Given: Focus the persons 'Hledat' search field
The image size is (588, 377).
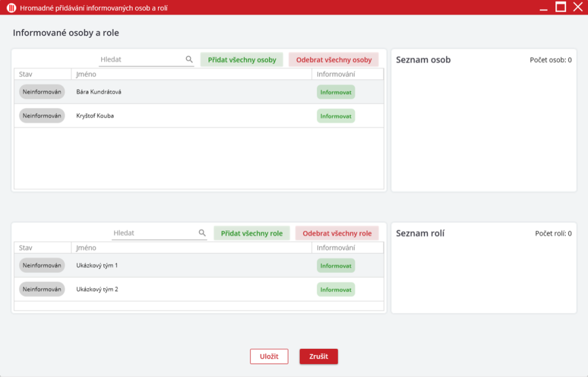Looking at the screenshot, I should click(x=141, y=59).
